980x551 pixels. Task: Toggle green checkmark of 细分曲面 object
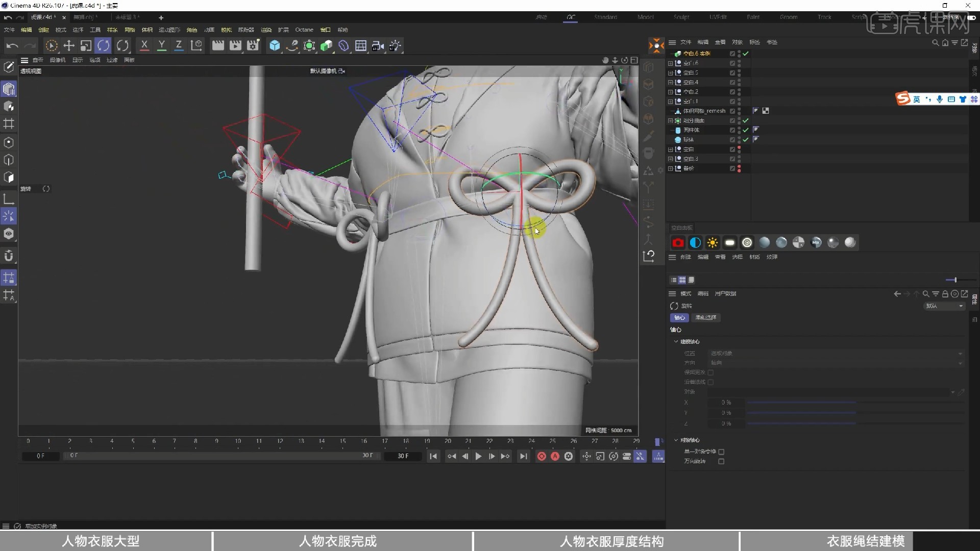tap(746, 121)
